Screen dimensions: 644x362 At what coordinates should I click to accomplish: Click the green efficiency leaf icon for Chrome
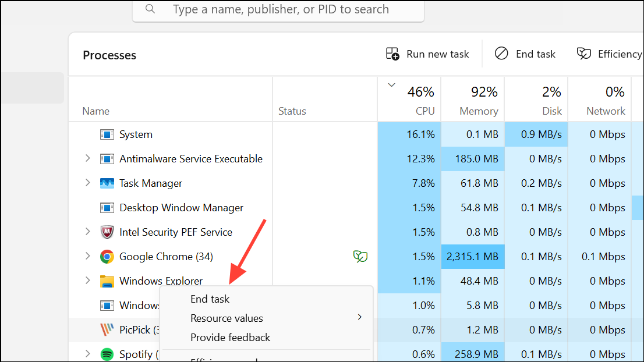[360, 257]
